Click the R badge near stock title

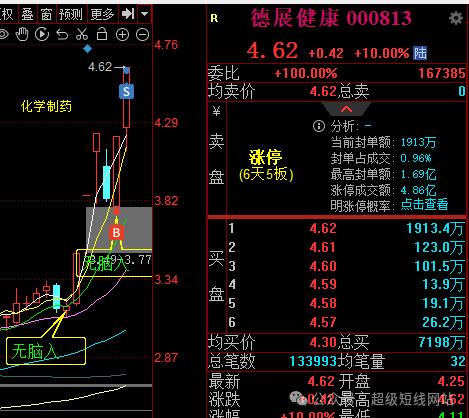tap(214, 18)
